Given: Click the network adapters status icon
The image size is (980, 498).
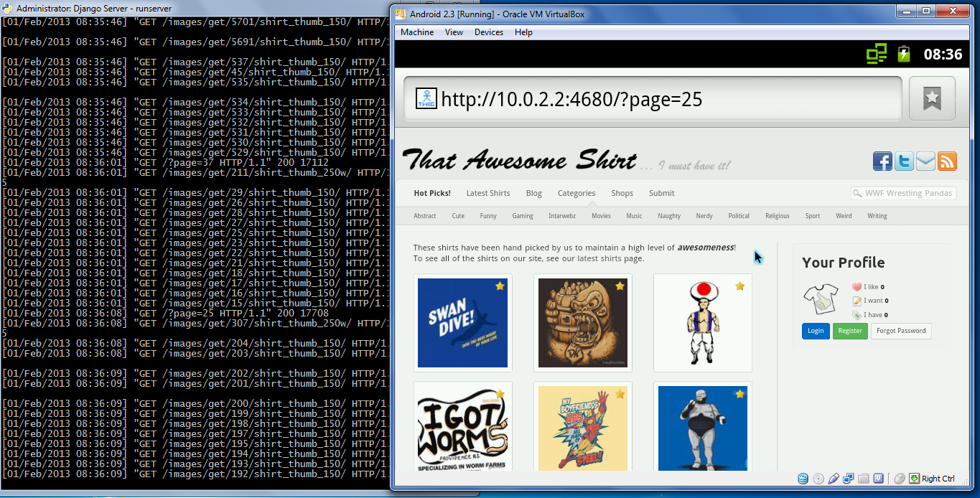Looking at the screenshot, I should pos(849,479).
